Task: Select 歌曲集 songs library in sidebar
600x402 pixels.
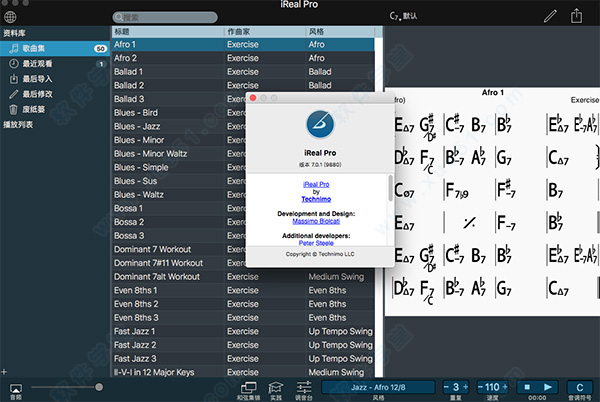Action: pos(55,48)
